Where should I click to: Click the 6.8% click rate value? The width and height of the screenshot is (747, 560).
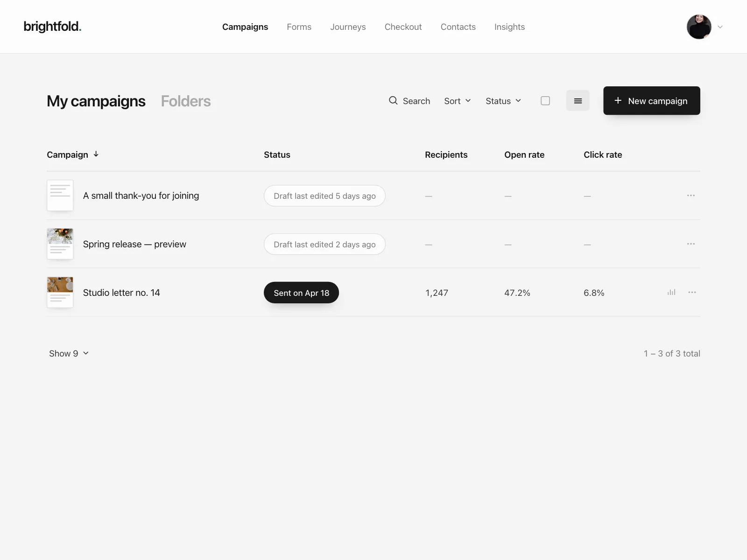tap(594, 293)
